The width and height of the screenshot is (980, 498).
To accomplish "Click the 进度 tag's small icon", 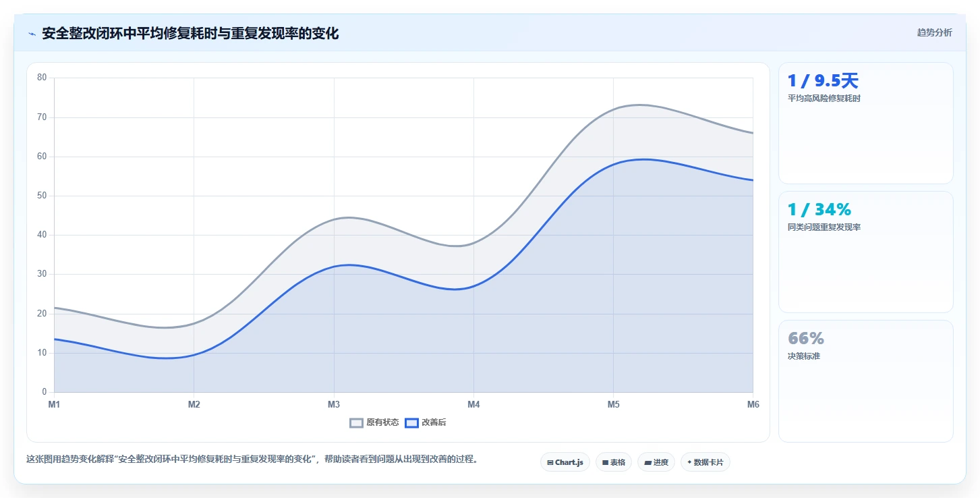I will 647,463.
